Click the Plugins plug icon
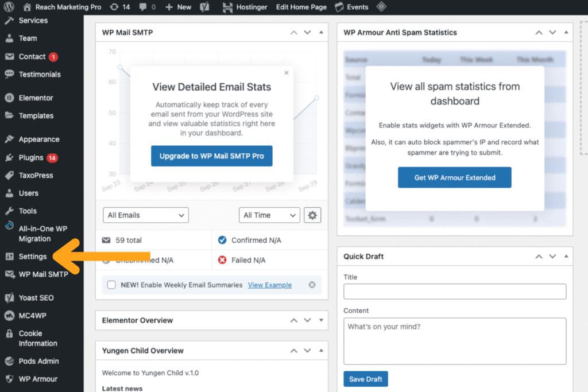The width and height of the screenshot is (588, 392). [9, 157]
